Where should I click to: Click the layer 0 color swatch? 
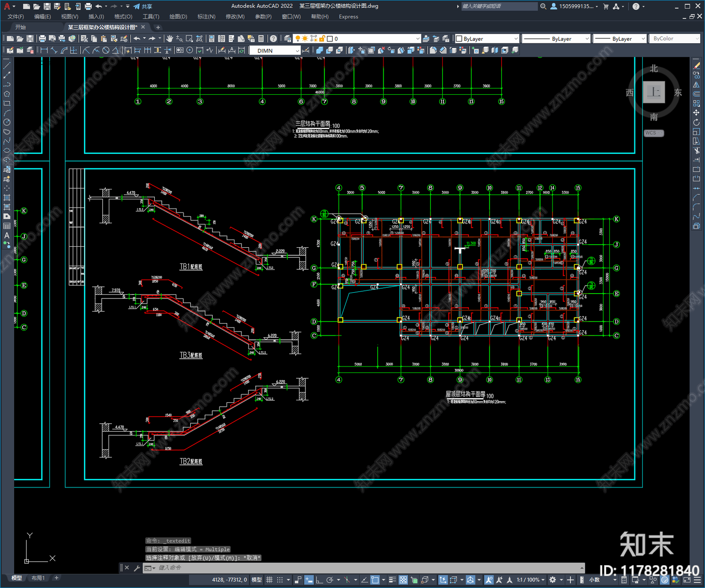click(x=330, y=39)
